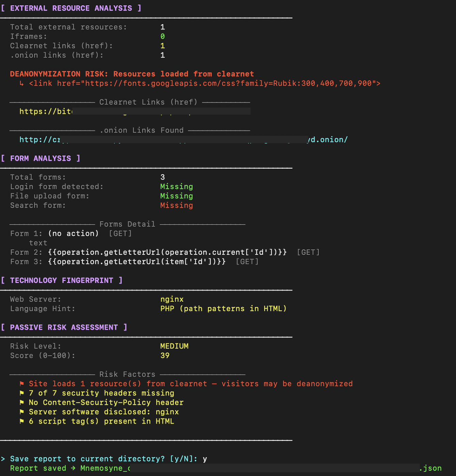Click the Missing value beside Login form detected
Viewport: 456px width, 476px height.
177,187
